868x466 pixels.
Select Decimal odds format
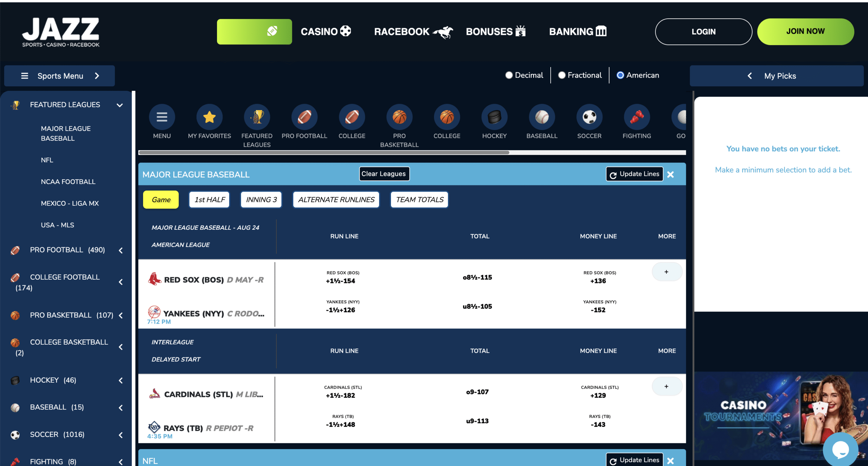pyautogui.click(x=509, y=75)
